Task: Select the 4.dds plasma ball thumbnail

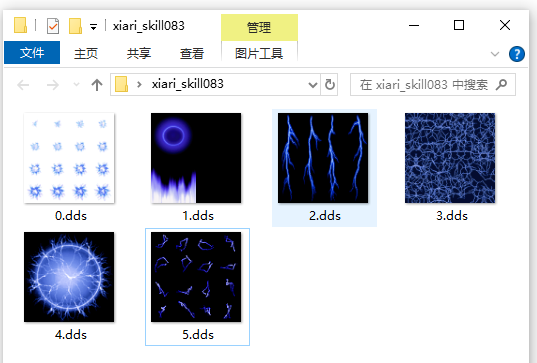Action: click(x=69, y=277)
